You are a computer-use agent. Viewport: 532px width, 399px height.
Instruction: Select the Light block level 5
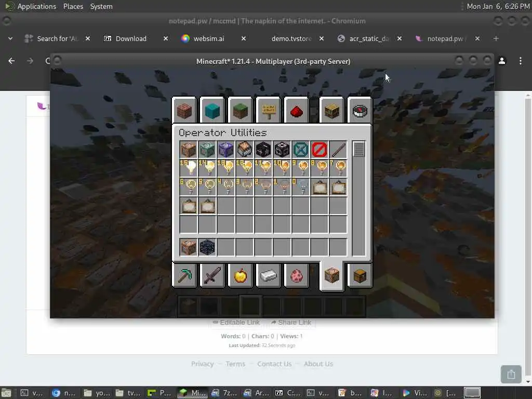(x=207, y=187)
